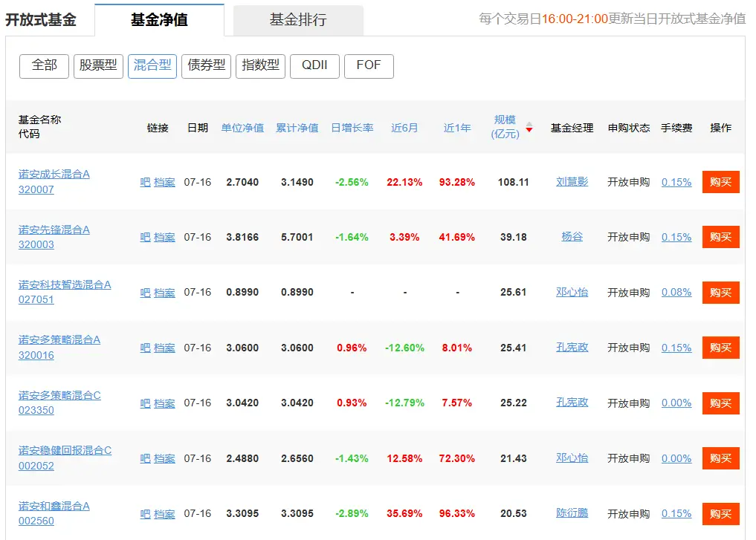Click the 开放式基金 section heading

pos(41,20)
